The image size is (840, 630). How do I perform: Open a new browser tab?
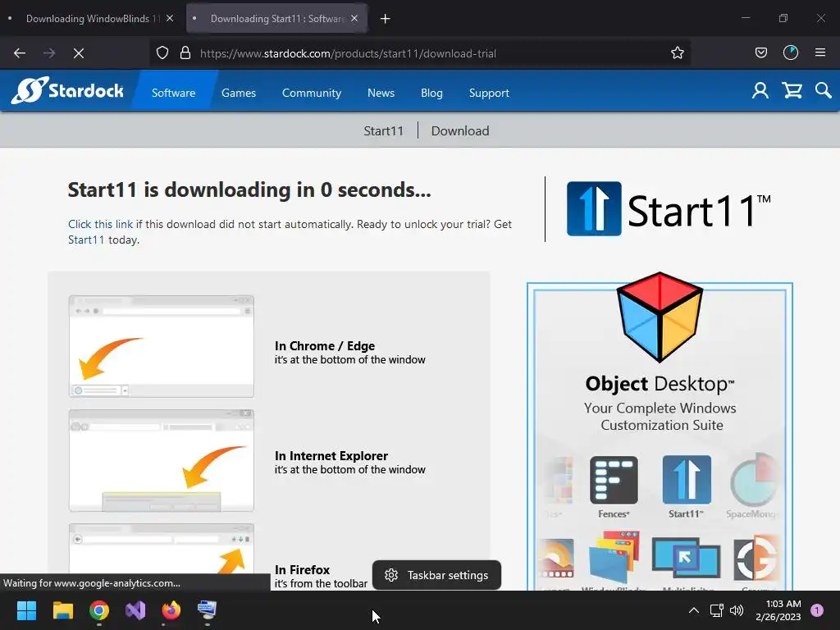coord(386,19)
